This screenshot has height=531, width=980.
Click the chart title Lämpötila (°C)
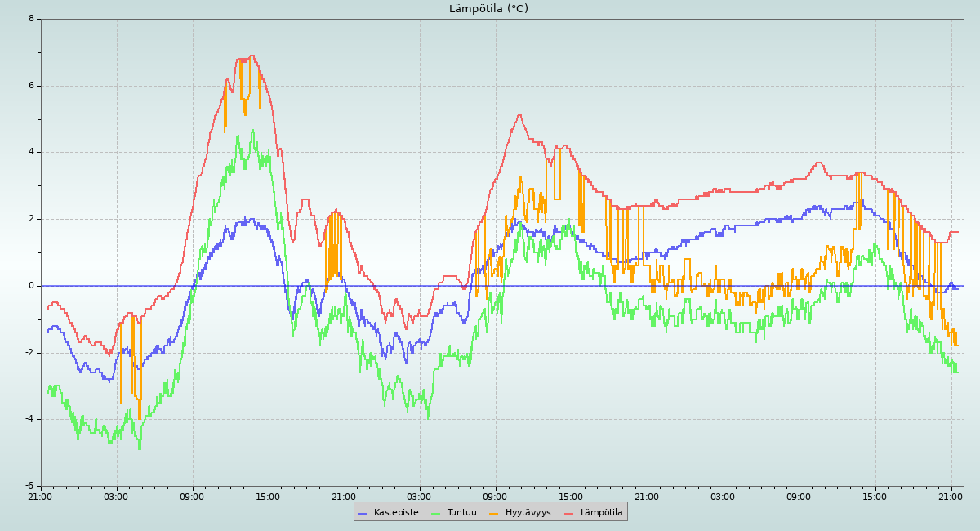coord(488,9)
